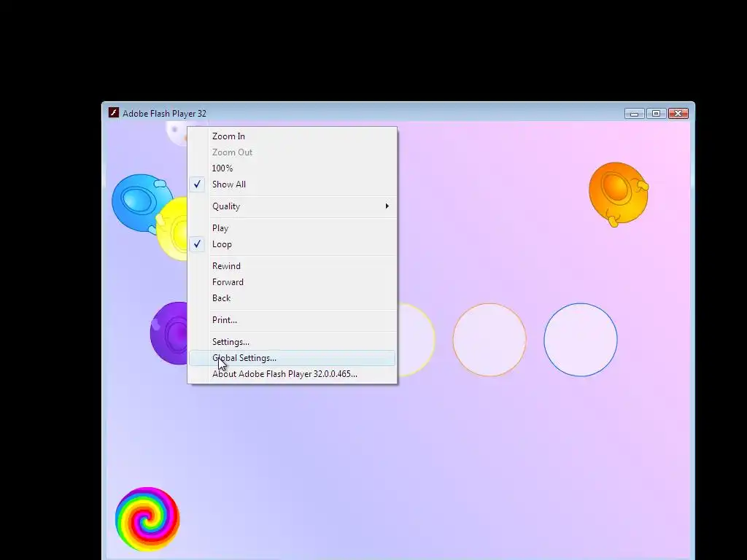Select 100% zoom menu entry
747x560 pixels.
(292, 168)
